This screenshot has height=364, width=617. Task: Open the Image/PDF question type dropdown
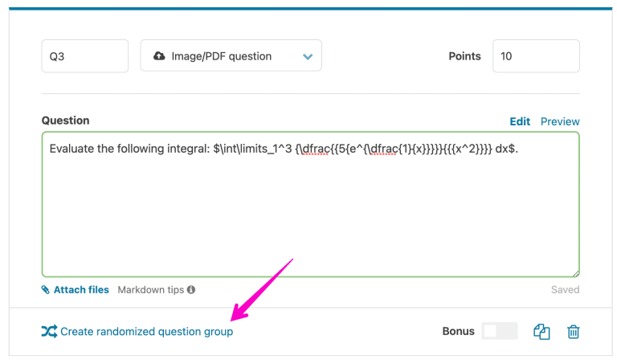click(x=231, y=56)
